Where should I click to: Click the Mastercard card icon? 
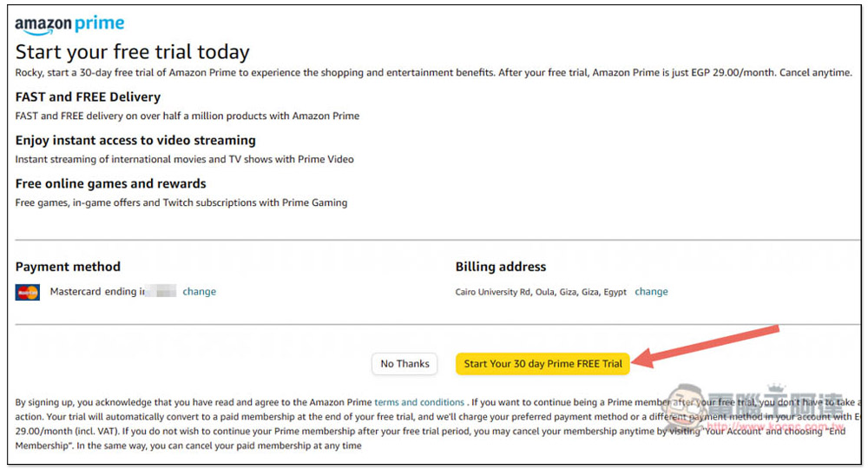[27, 292]
